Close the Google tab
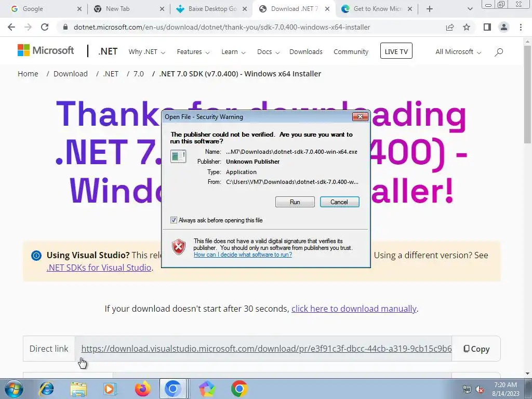Viewport: 532px width, 399px height. [x=79, y=9]
